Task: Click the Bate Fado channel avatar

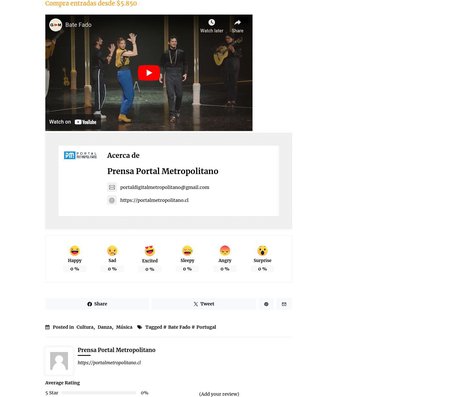Action: click(56, 25)
